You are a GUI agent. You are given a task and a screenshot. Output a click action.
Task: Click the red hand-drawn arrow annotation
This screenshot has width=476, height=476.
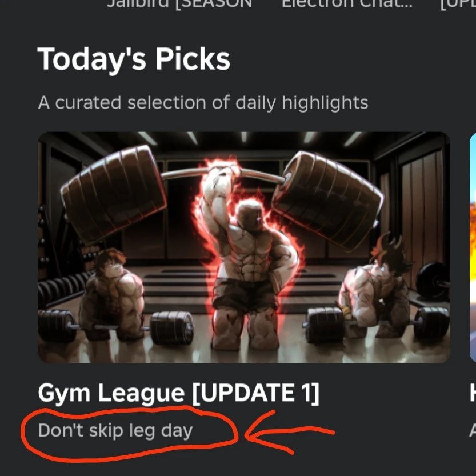[290, 433]
